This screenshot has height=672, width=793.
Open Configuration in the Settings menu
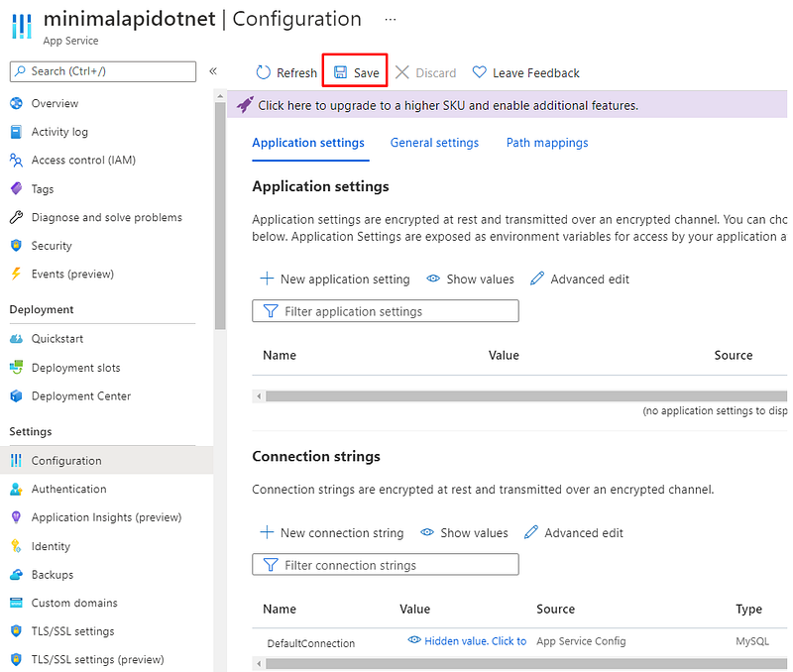coord(107,460)
